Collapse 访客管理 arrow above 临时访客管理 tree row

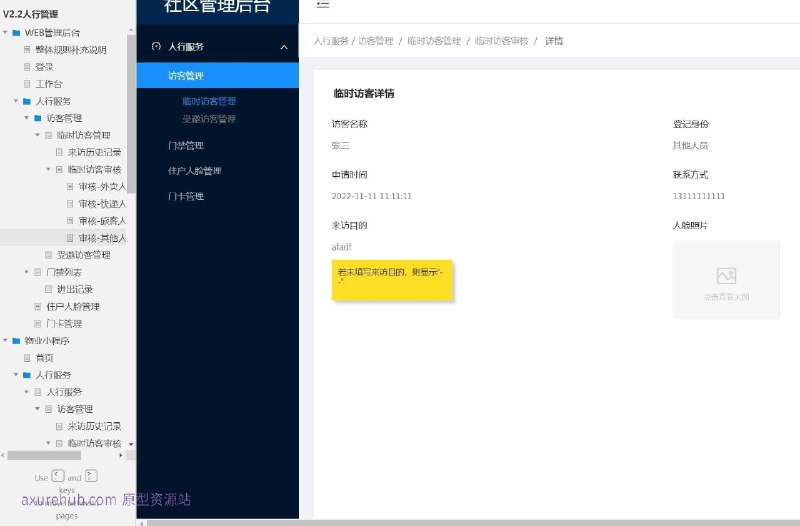click(x=27, y=118)
